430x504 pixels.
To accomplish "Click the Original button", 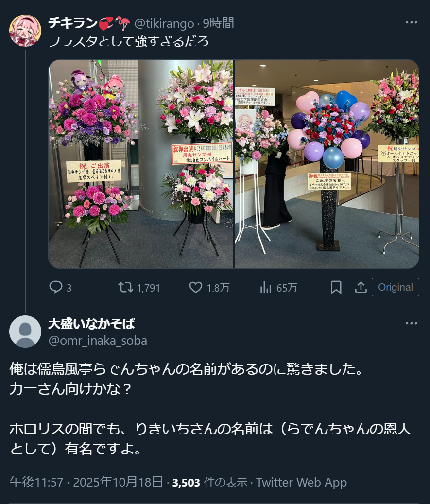I will (x=396, y=287).
